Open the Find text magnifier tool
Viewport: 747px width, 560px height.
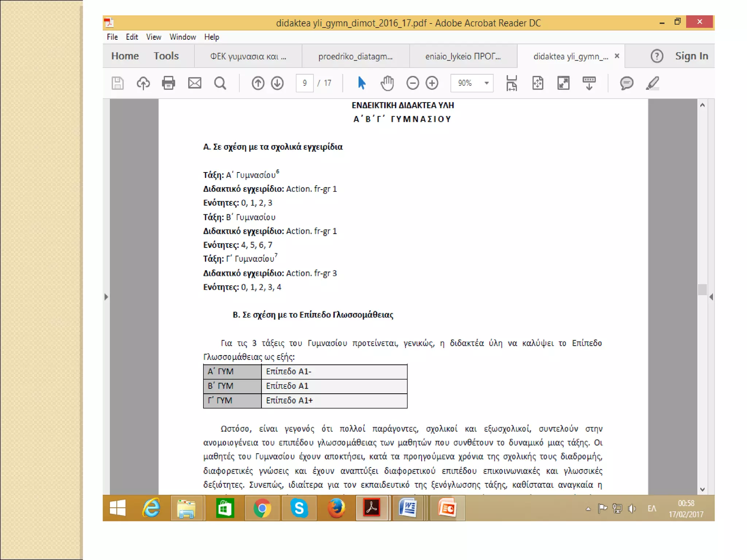pos(220,83)
